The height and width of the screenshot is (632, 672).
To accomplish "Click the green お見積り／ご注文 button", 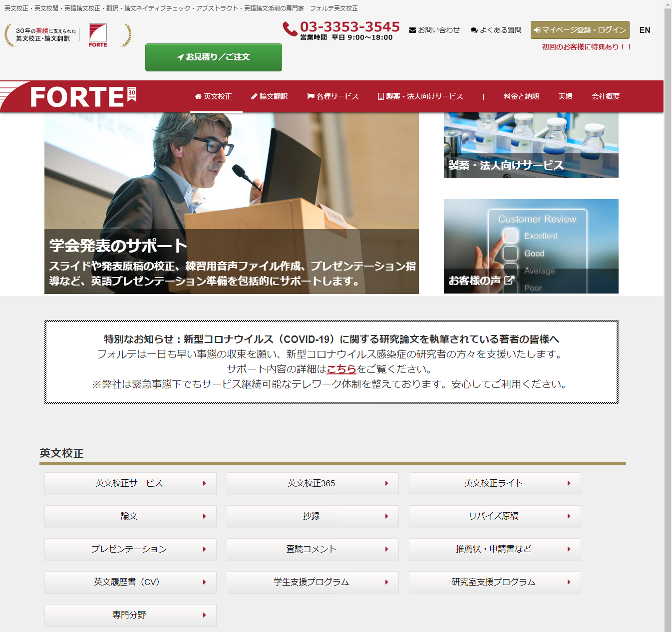I will (x=214, y=57).
